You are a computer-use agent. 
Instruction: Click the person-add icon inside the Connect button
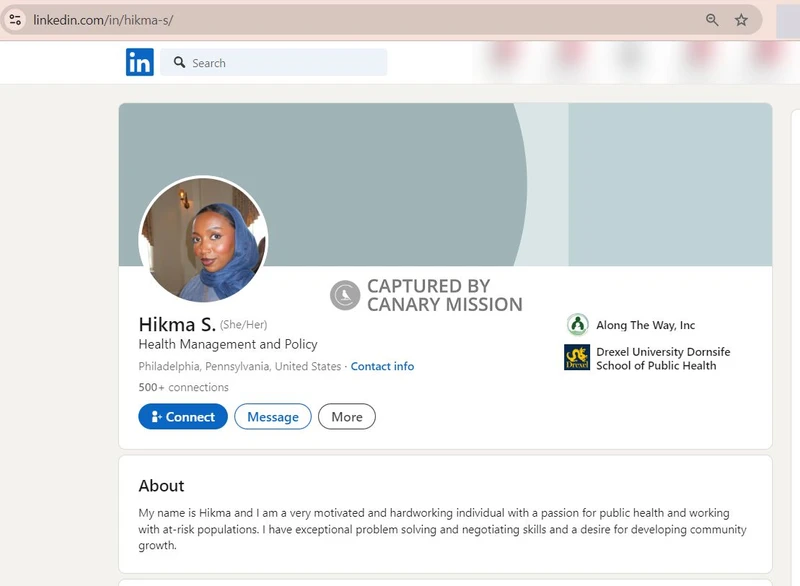(x=157, y=416)
